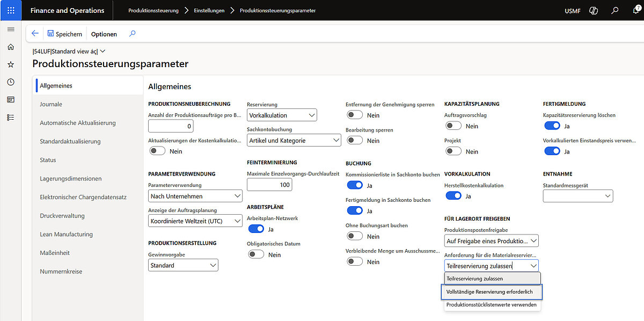Select Vollständige Reservierung erforderlich option
This screenshot has width=644, height=321.
[492, 292]
